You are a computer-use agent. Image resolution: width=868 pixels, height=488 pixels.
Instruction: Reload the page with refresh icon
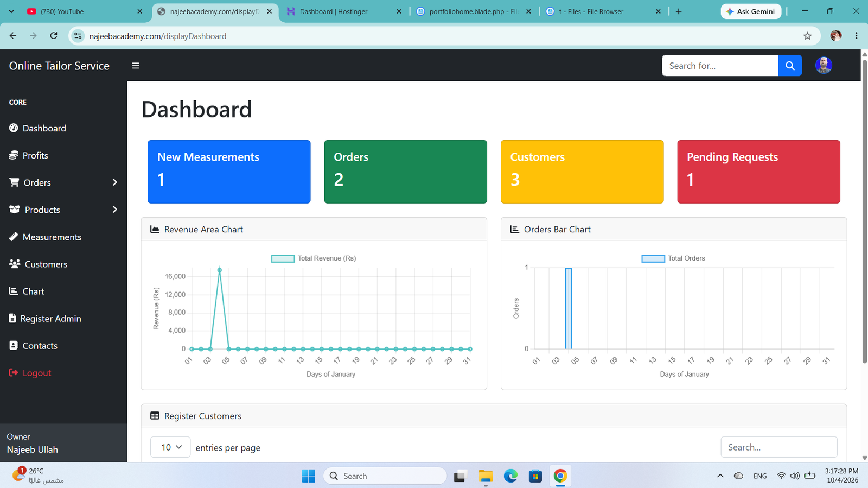coord(54,36)
